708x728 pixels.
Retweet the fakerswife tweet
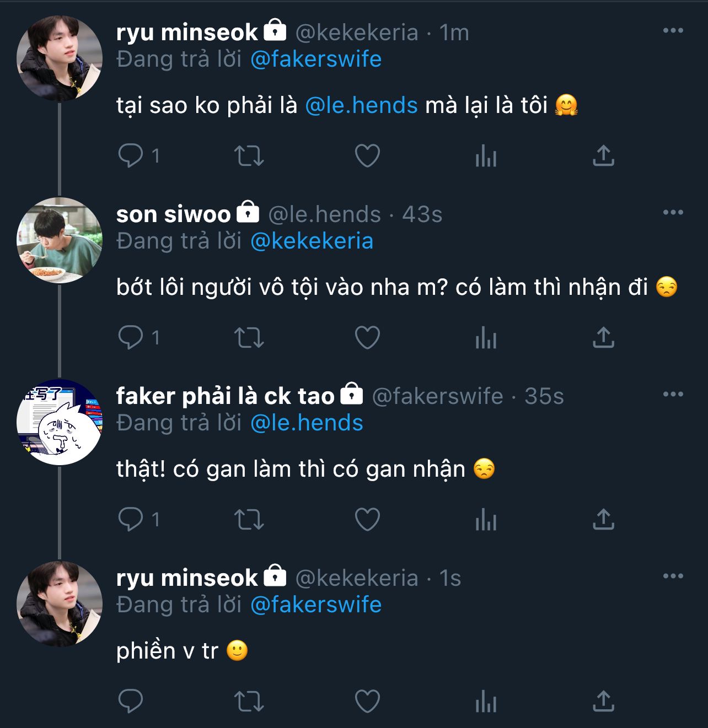click(249, 519)
